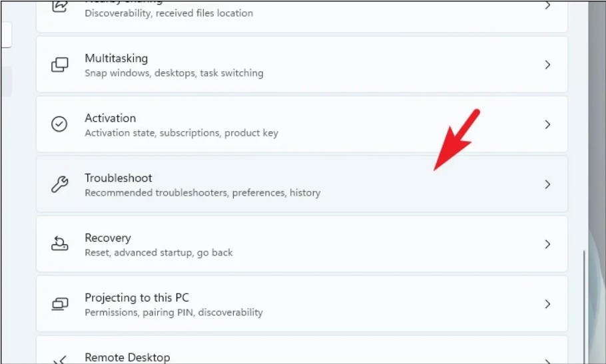Open the Remote Desktop title
Image resolution: width=606 pixels, height=364 pixels.
point(127,358)
